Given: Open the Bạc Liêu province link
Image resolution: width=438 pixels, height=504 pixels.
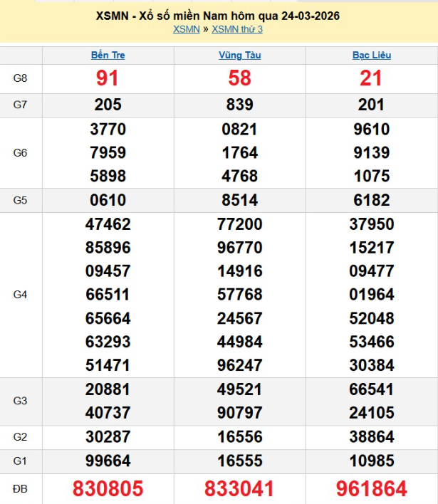Looking at the screenshot, I should pyautogui.click(x=371, y=55).
